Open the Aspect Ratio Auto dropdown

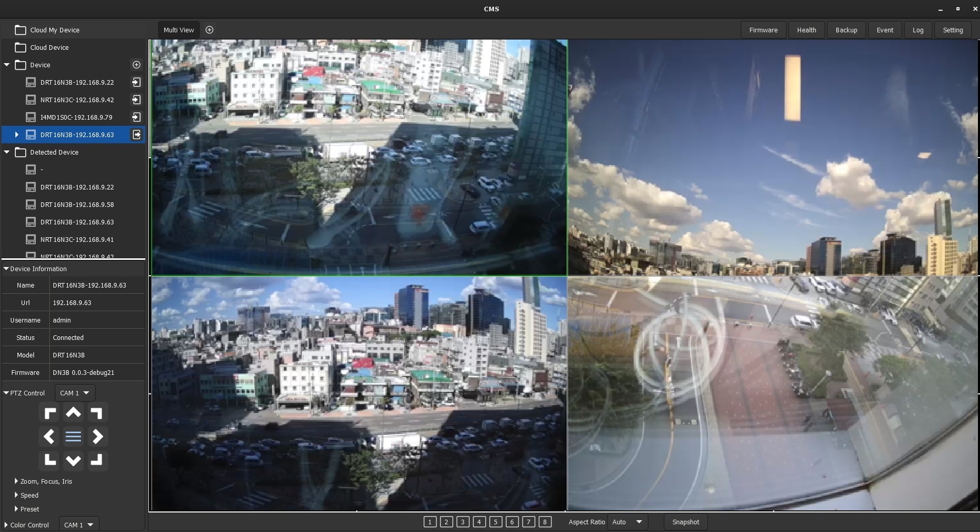tap(627, 522)
